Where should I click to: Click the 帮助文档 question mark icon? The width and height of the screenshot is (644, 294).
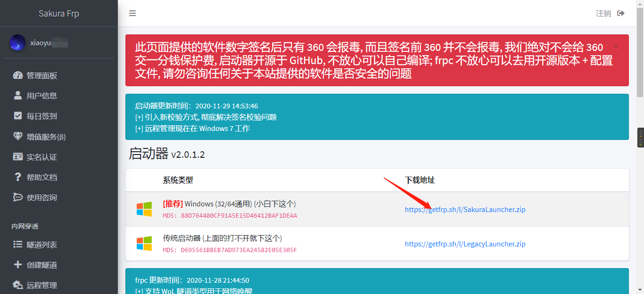(18, 177)
